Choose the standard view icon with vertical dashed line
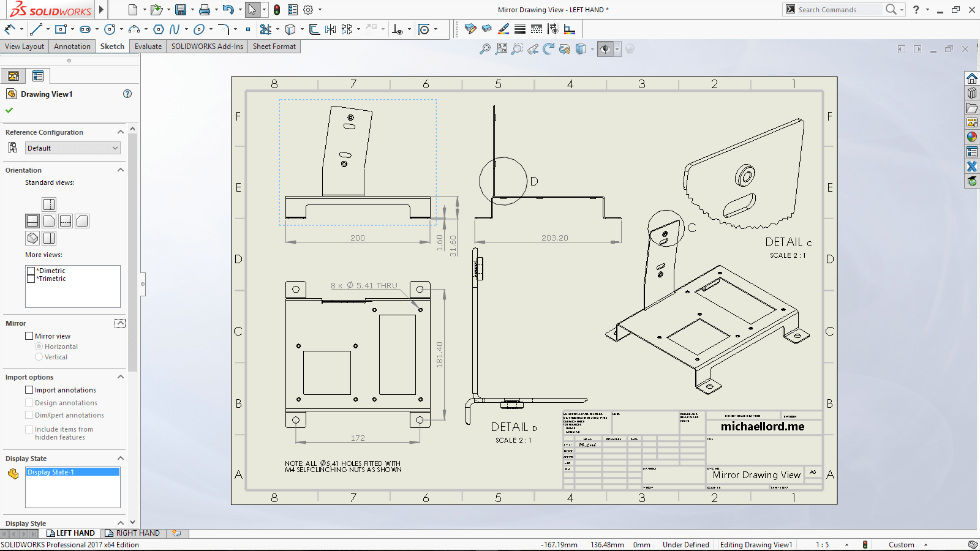The height and width of the screenshot is (551, 980). 49,204
